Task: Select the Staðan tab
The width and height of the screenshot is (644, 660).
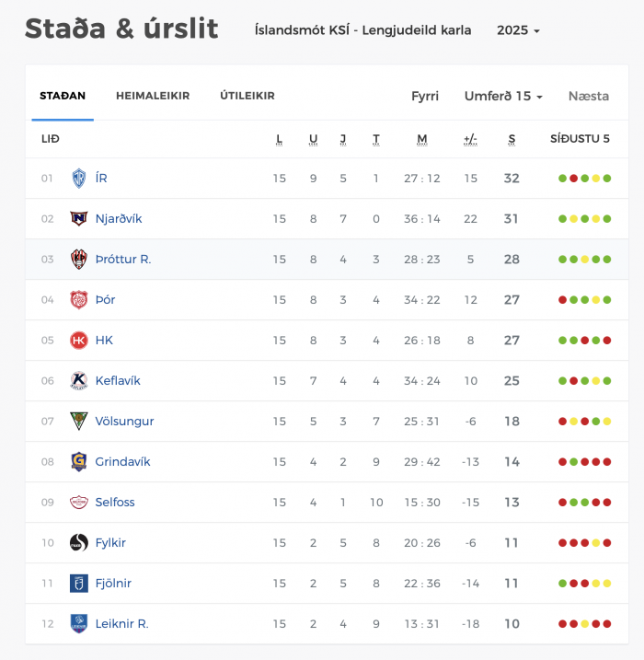Action: [x=63, y=96]
